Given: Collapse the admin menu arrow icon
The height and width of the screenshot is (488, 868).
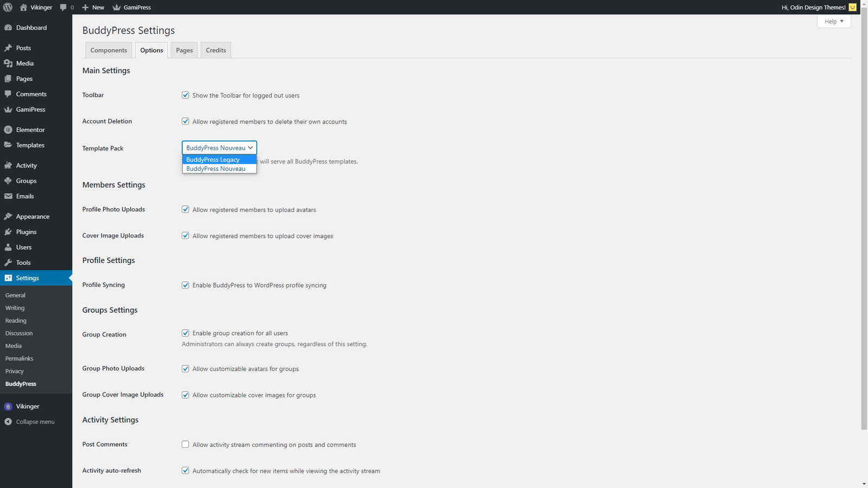Looking at the screenshot, I should point(8,422).
